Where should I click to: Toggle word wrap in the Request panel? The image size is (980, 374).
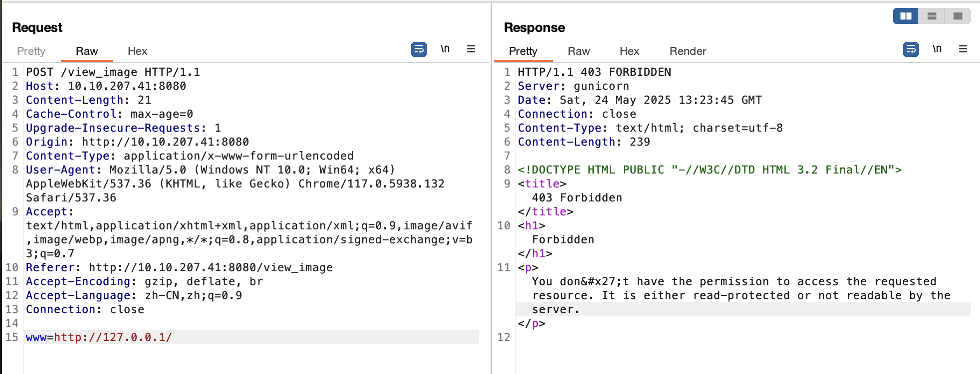[x=419, y=49]
